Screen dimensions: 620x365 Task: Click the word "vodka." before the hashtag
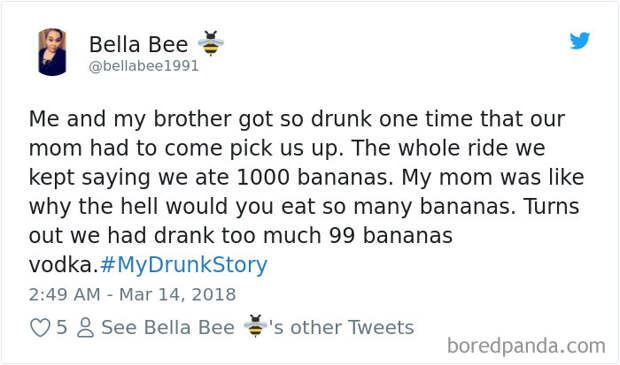[x=63, y=265]
